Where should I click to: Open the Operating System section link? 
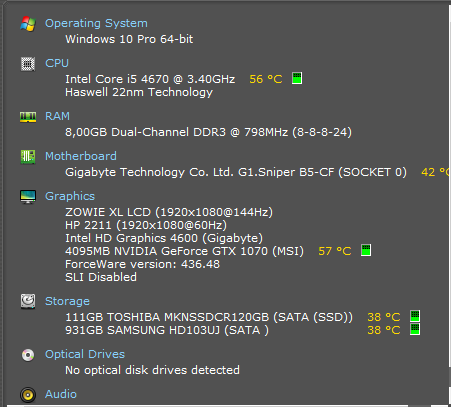[96, 23]
